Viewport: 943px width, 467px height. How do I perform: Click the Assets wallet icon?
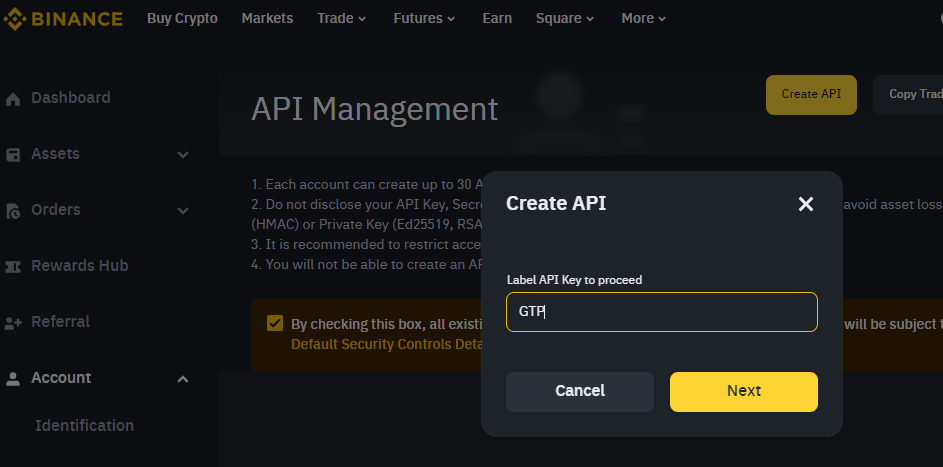13,155
